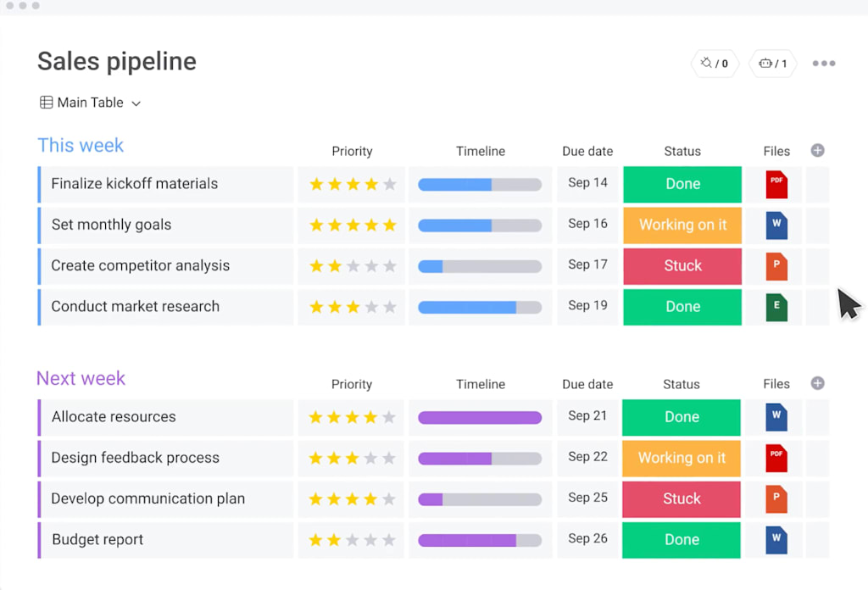Set fifth star for Finalize kickoff materials priority
Screen dimensions: 868x590
point(390,184)
